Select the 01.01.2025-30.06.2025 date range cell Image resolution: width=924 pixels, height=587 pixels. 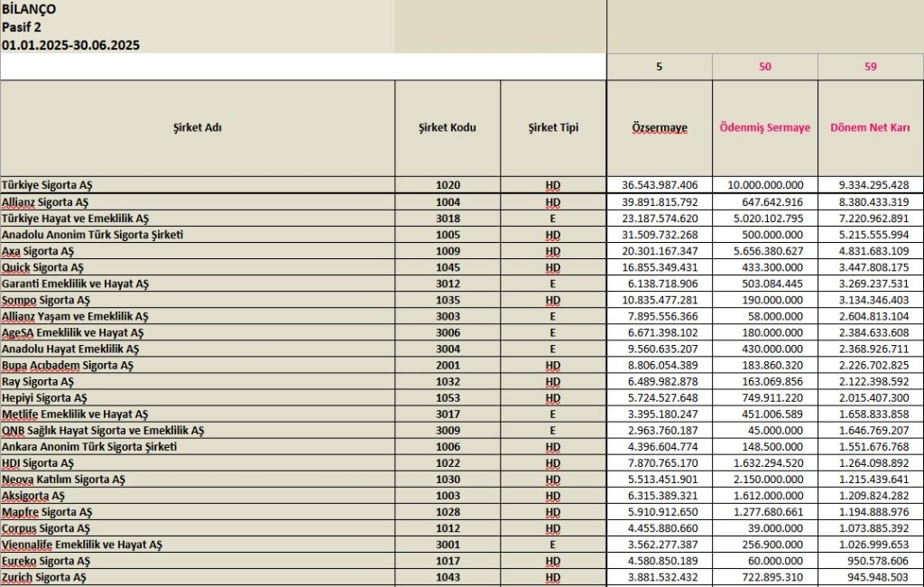point(198,45)
